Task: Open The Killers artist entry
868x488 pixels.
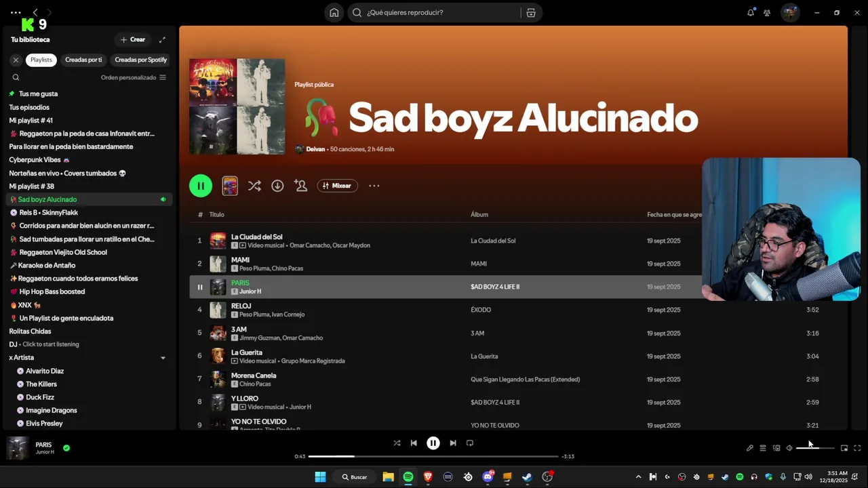Action: tap(41, 384)
